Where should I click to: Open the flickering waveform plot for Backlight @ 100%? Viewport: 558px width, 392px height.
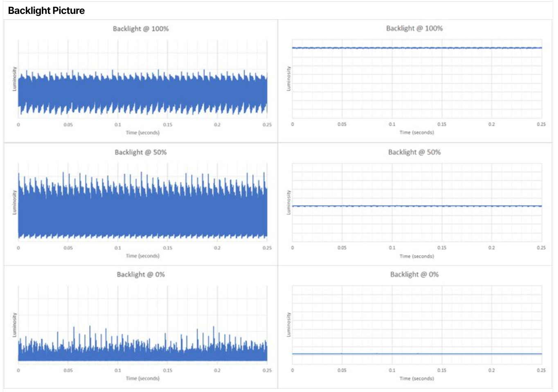point(143,79)
